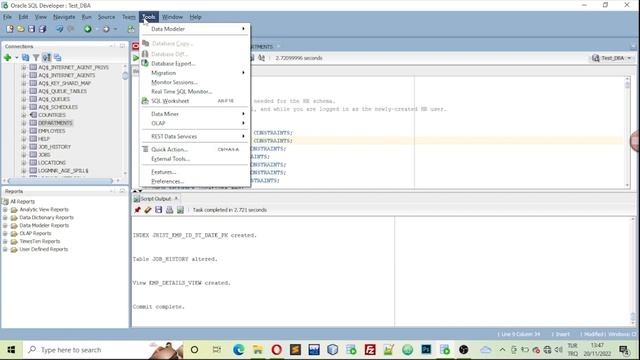
Task: Close the Script Output tab
Action: click(176, 198)
